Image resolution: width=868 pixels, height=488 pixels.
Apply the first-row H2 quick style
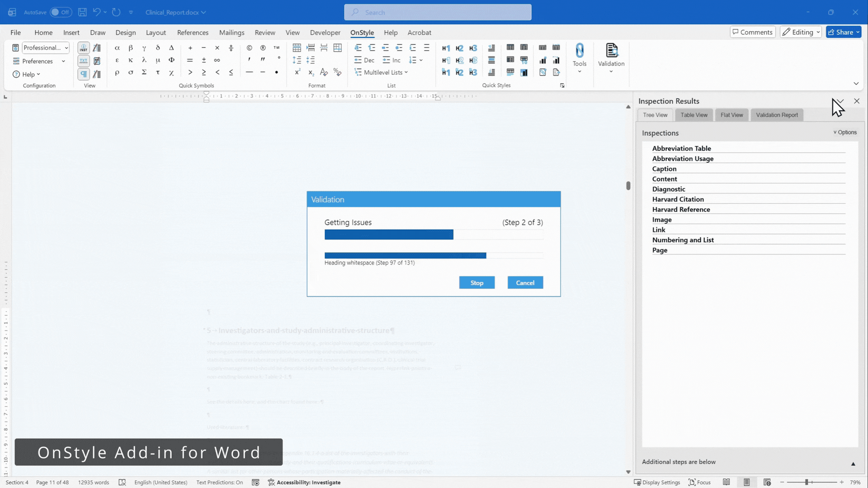(459, 48)
